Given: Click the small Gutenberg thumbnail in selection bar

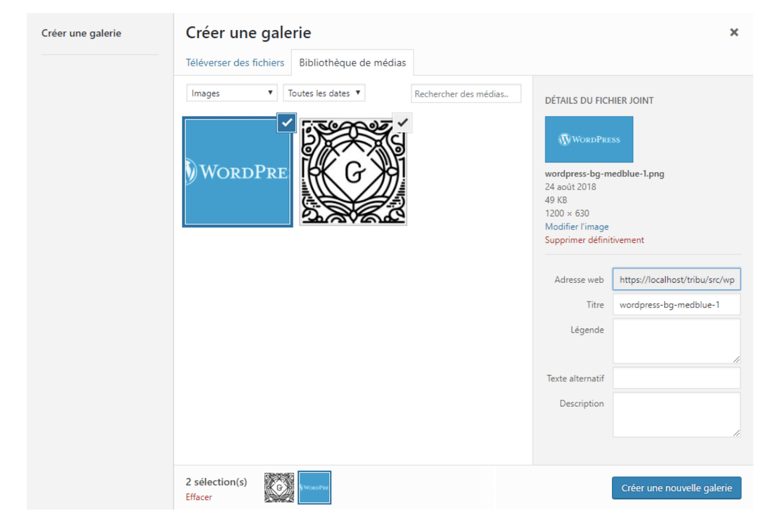Looking at the screenshot, I should (279, 488).
